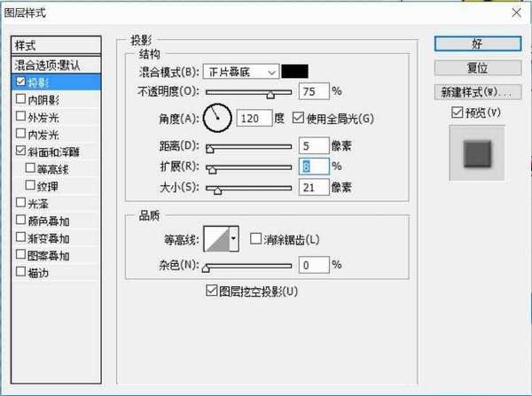Click the black shadow color swatch

[294, 72]
